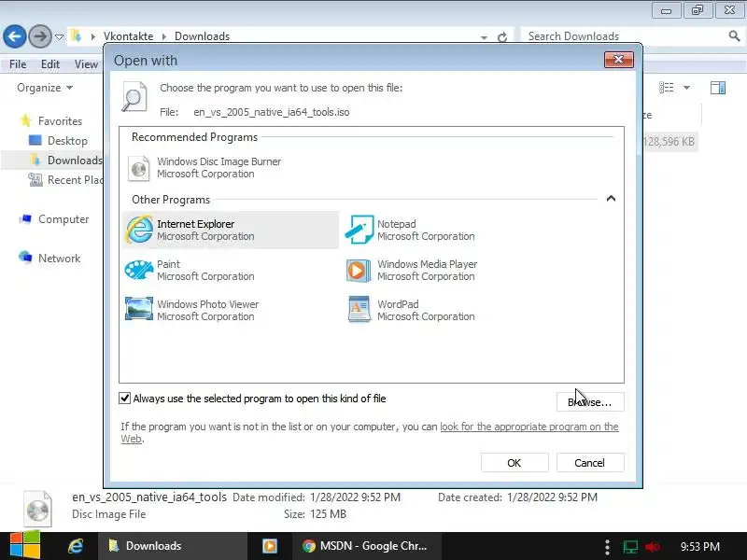Select the Paint program icon
This screenshot has width=747, height=560.
point(138,270)
